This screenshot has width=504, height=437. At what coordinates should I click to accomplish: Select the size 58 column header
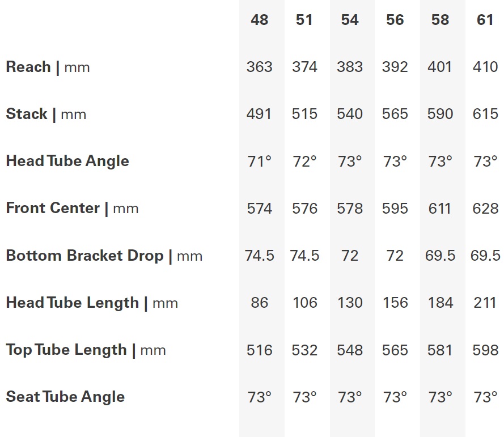pyautogui.click(x=440, y=20)
